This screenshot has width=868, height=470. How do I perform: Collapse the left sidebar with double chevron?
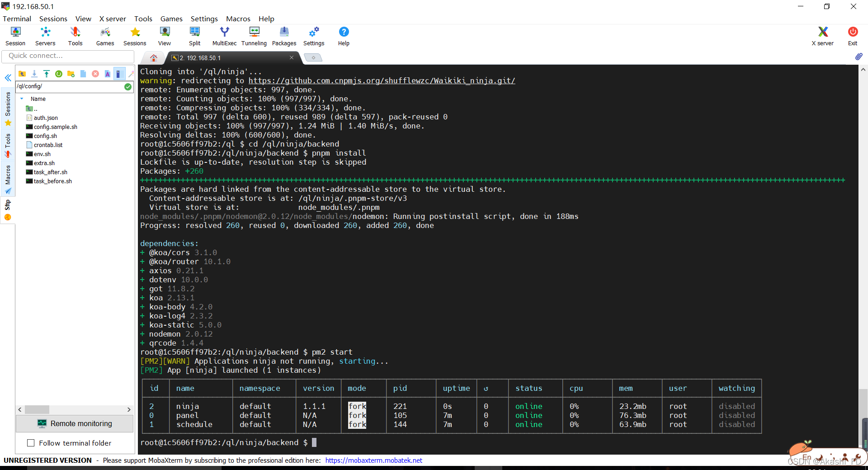tap(8, 78)
